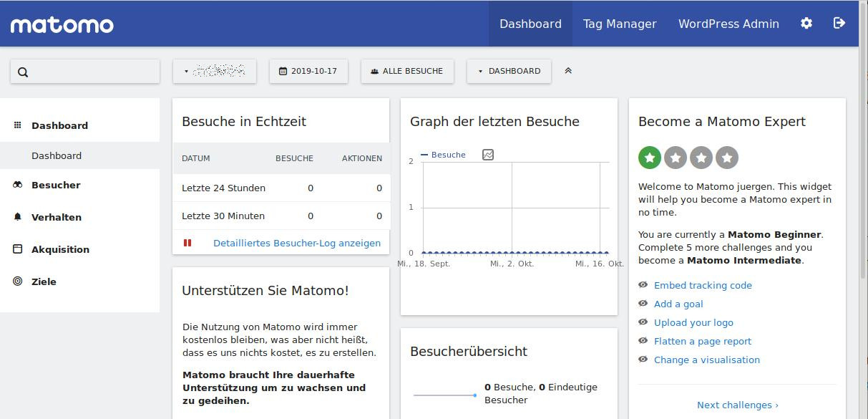Click the green first star badge
Viewport: 868px width, 419px height.
[650, 158]
